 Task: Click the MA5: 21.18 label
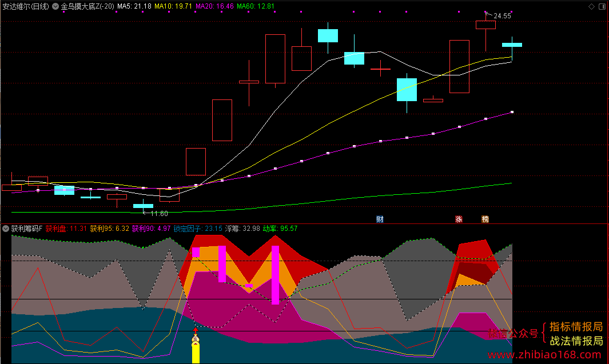coord(134,6)
